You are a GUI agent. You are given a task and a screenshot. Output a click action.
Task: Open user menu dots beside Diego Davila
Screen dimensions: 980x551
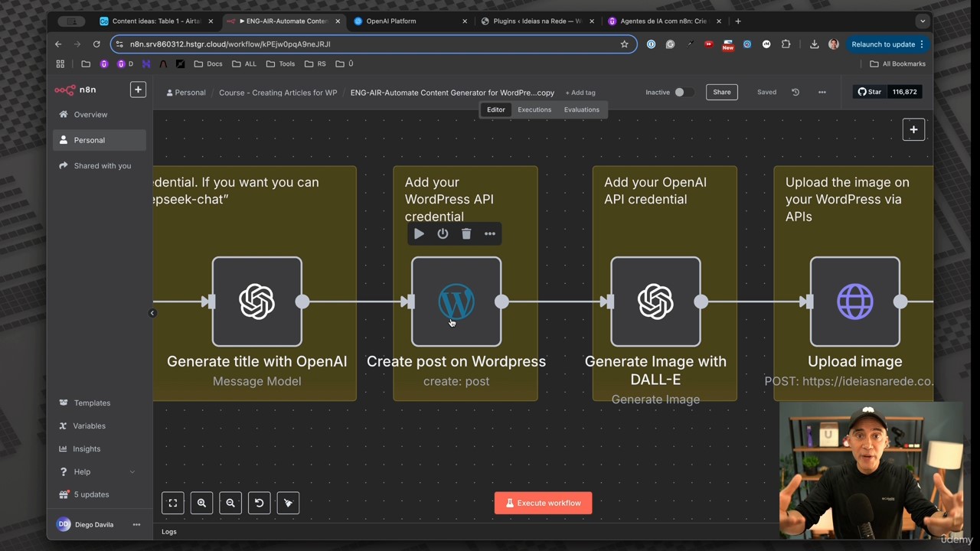click(x=136, y=524)
